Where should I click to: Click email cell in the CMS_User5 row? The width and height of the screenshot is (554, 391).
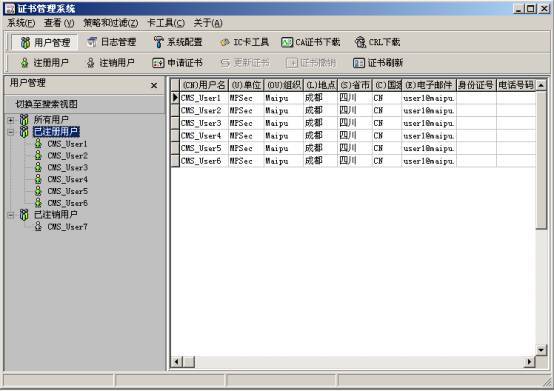point(429,148)
